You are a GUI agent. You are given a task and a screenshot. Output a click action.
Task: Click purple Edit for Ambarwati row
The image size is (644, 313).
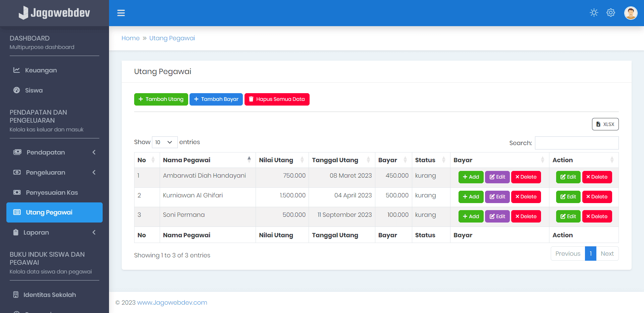(x=497, y=177)
